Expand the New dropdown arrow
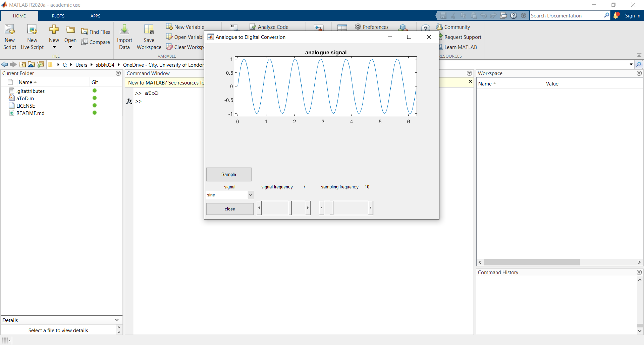The height and width of the screenshot is (362, 644). [54, 47]
